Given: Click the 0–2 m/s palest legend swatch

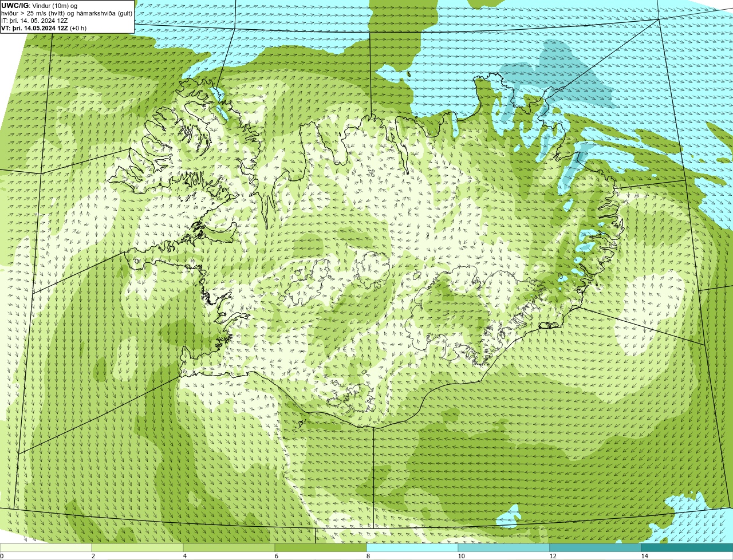Looking at the screenshot, I should click(x=46, y=547).
